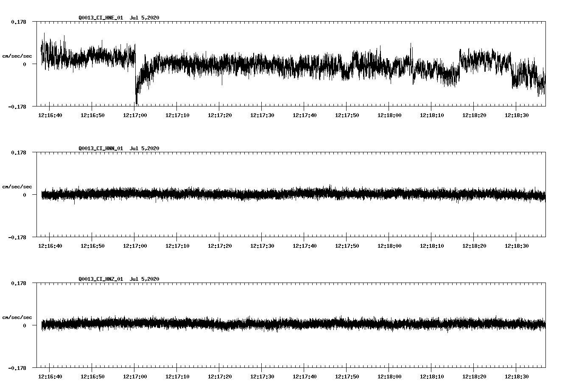
Task: Click the sharp downward spike in HNE waveform
Action: (137, 91)
